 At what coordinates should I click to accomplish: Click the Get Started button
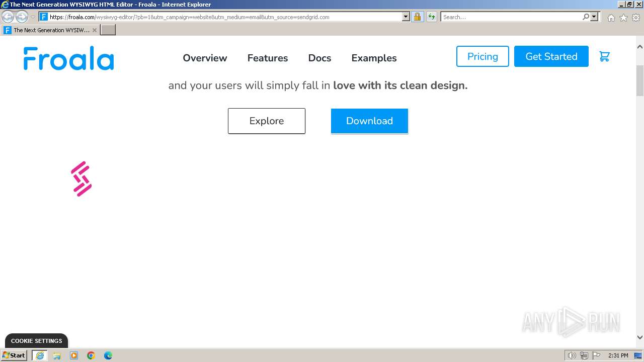pos(551,56)
